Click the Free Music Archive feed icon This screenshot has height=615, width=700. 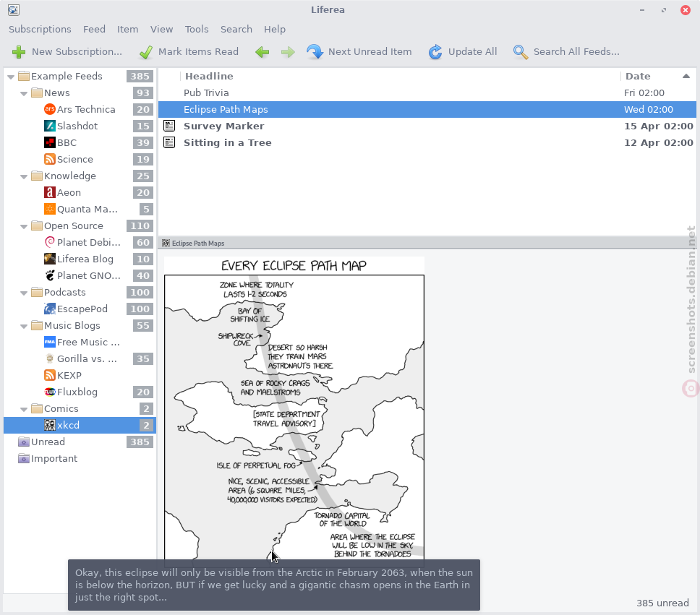50,342
